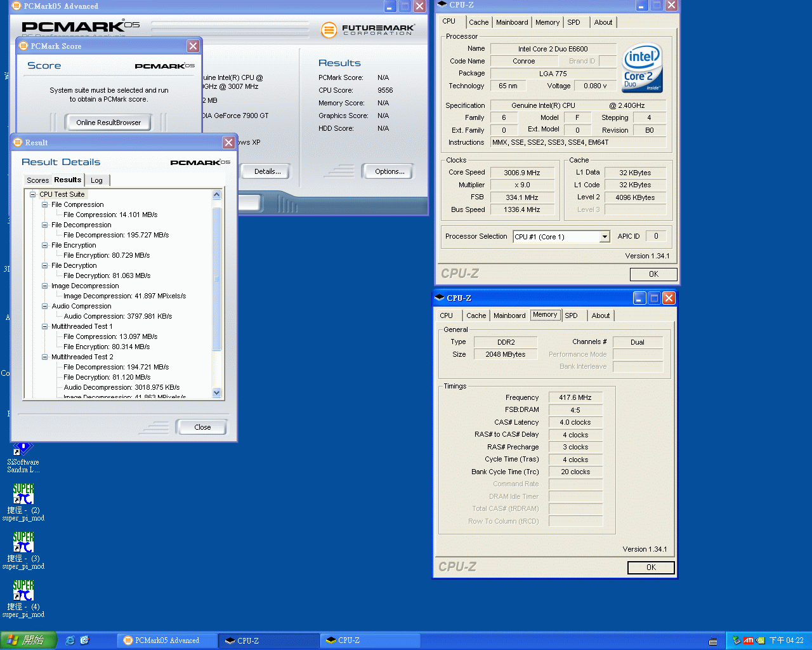The image size is (812, 650).
Task: Collapse the File Compression tree node
Action: point(45,204)
